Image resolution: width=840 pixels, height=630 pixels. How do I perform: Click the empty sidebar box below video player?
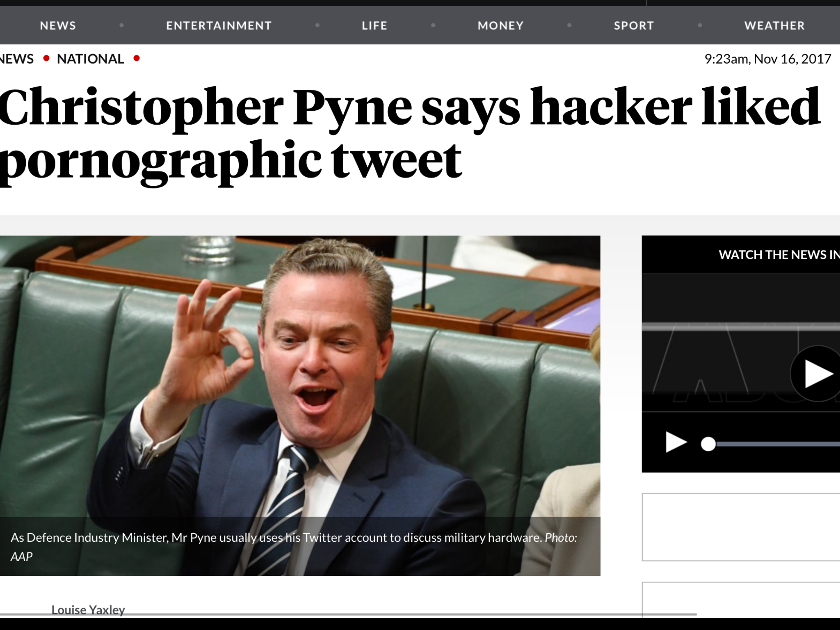pyautogui.click(x=741, y=527)
